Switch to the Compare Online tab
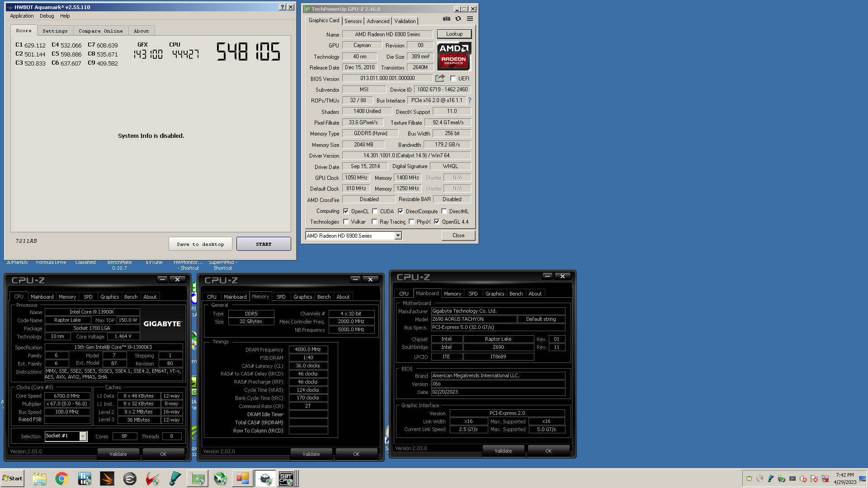 [100, 31]
